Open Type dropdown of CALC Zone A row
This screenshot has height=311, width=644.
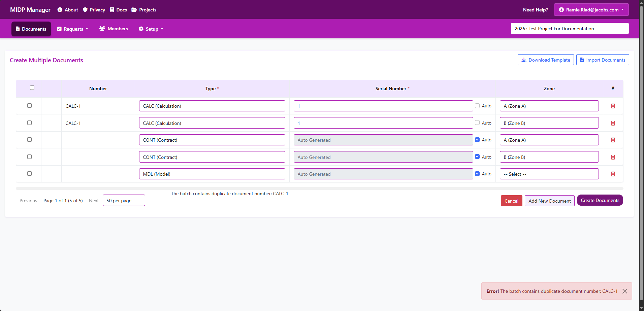(x=212, y=106)
